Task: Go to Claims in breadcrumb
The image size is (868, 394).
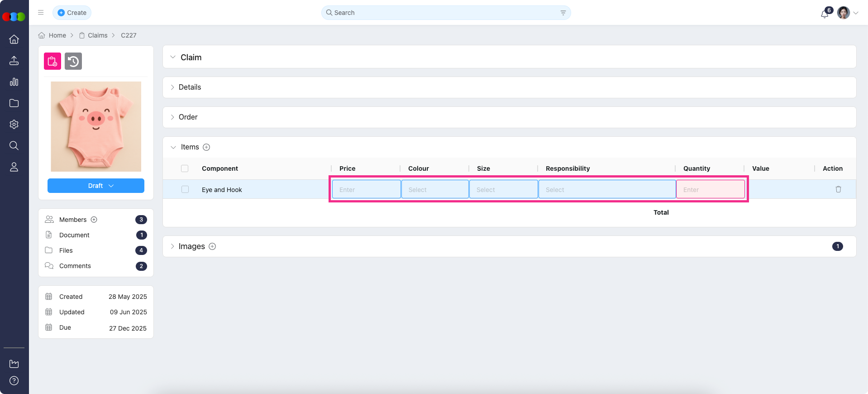Action: [x=97, y=35]
